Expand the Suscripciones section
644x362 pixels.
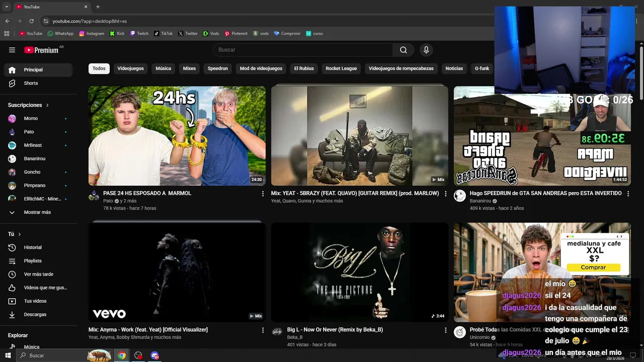pos(28,105)
